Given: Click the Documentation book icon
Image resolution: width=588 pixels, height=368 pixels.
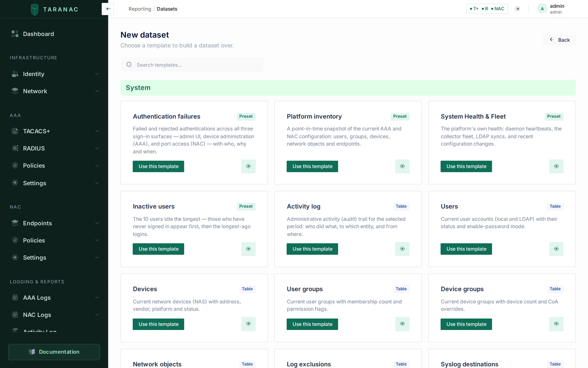Looking at the screenshot, I should tap(32, 352).
